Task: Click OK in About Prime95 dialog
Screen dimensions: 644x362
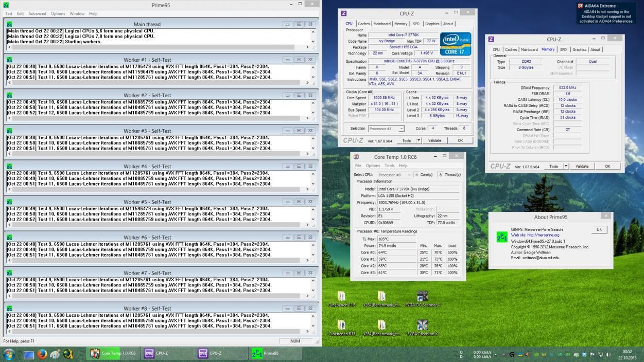Action: click(x=599, y=230)
